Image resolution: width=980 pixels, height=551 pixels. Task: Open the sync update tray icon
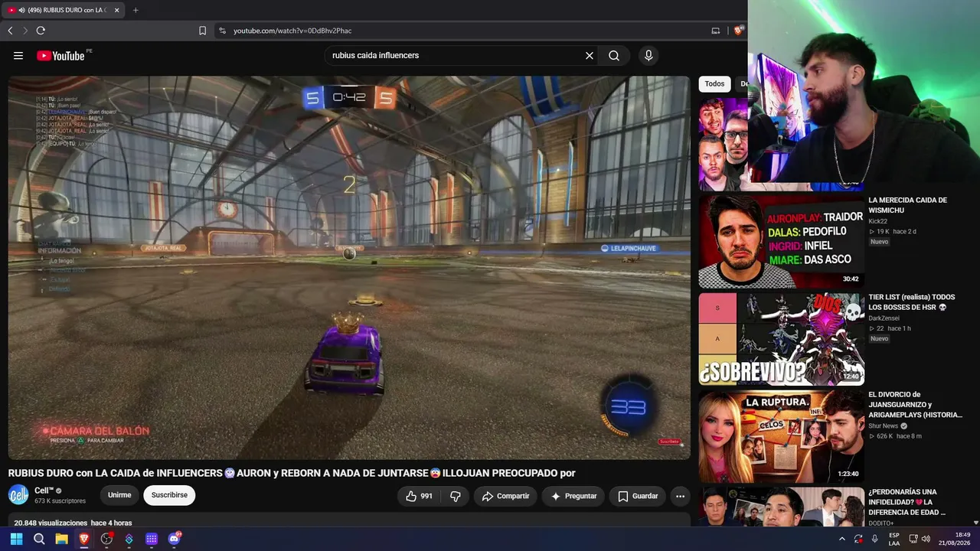tap(859, 540)
